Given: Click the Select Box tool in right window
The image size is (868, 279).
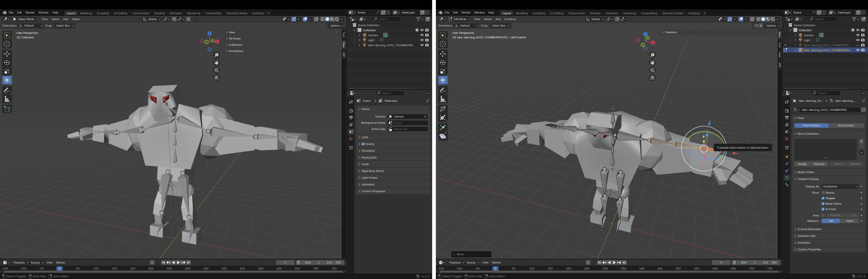Looking at the screenshot, I should pyautogui.click(x=443, y=35).
